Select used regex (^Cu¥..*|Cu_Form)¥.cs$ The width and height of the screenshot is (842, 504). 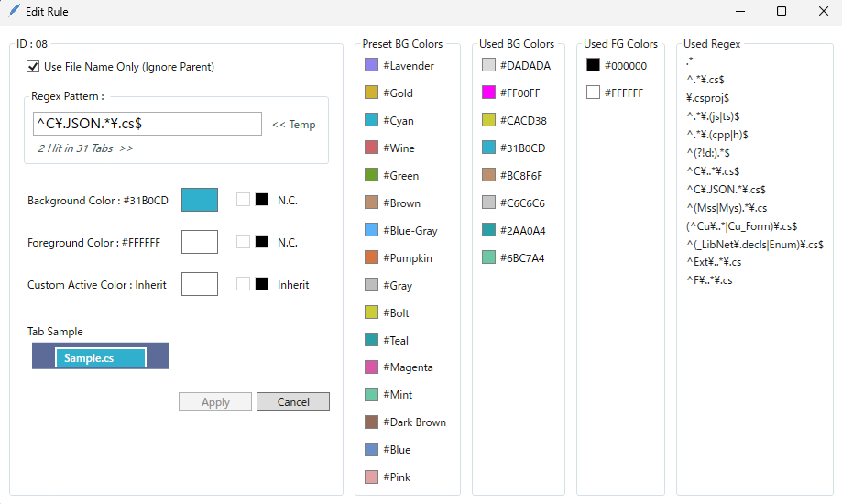pos(741,225)
